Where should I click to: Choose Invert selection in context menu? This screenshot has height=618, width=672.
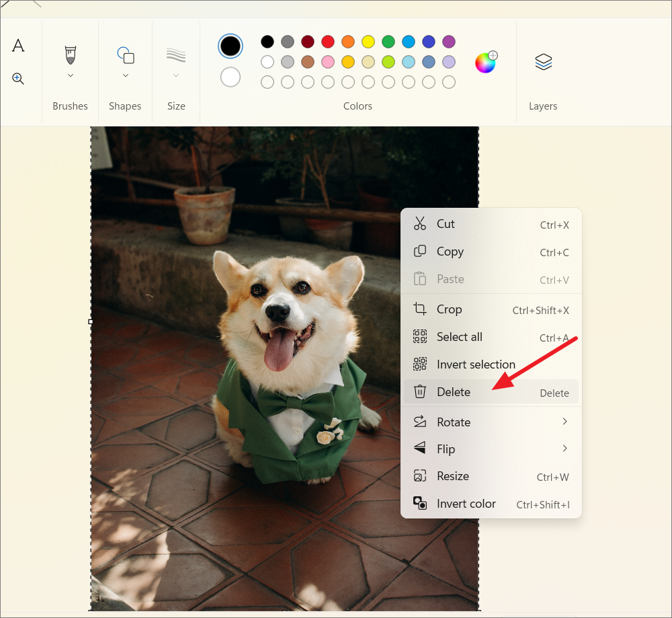click(x=491, y=364)
